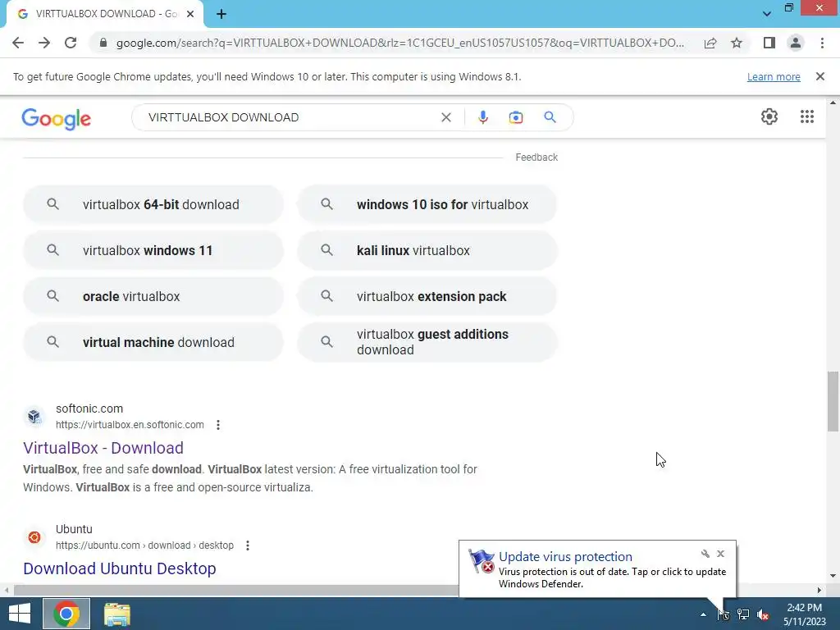Bookmark this tab with star icon
This screenshot has height=630, width=840.
[737, 43]
